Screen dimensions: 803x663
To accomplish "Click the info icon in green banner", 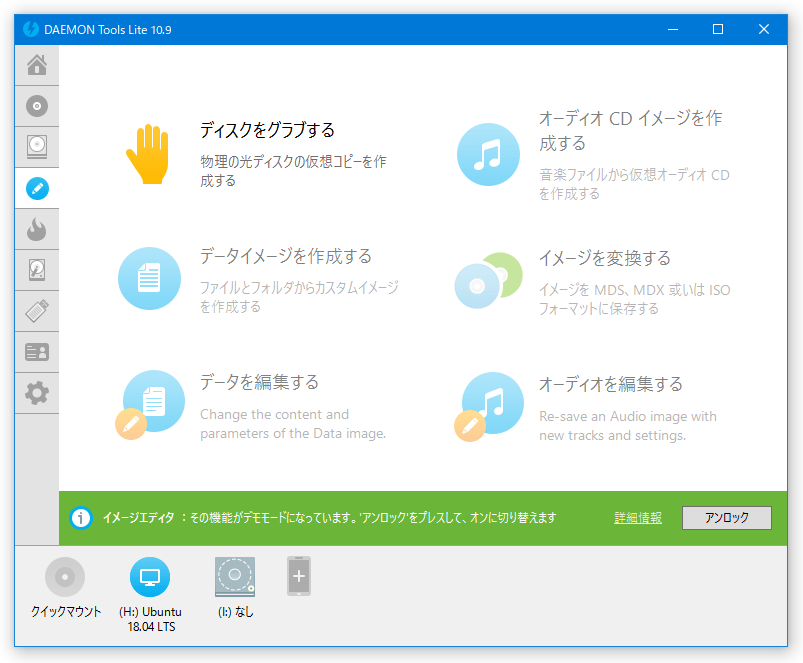I will pyautogui.click(x=80, y=518).
